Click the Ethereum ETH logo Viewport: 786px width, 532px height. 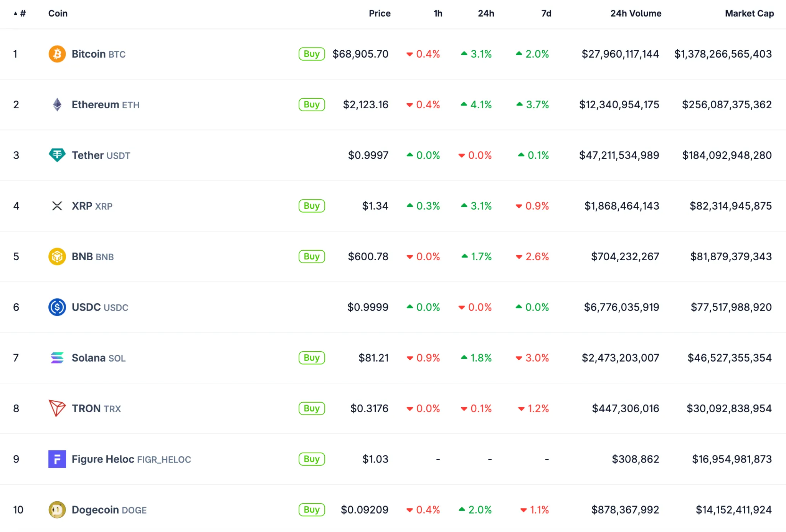tap(57, 104)
